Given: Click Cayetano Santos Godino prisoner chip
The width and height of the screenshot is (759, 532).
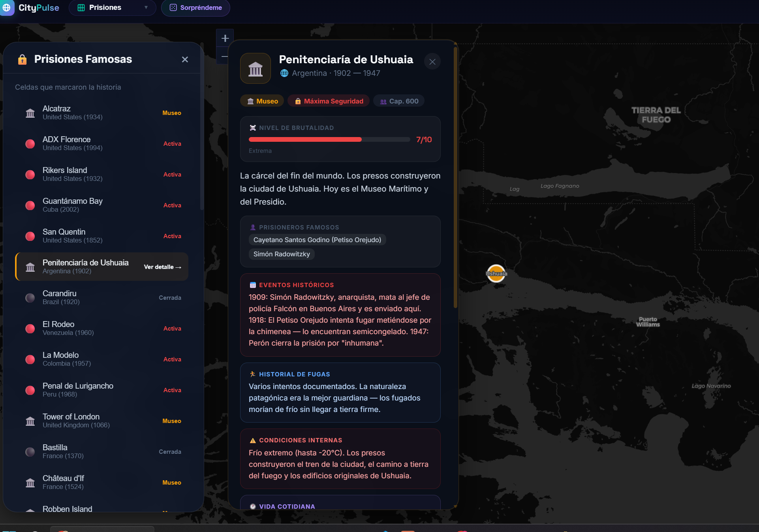Looking at the screenshot, I should [x=317, y=240].
